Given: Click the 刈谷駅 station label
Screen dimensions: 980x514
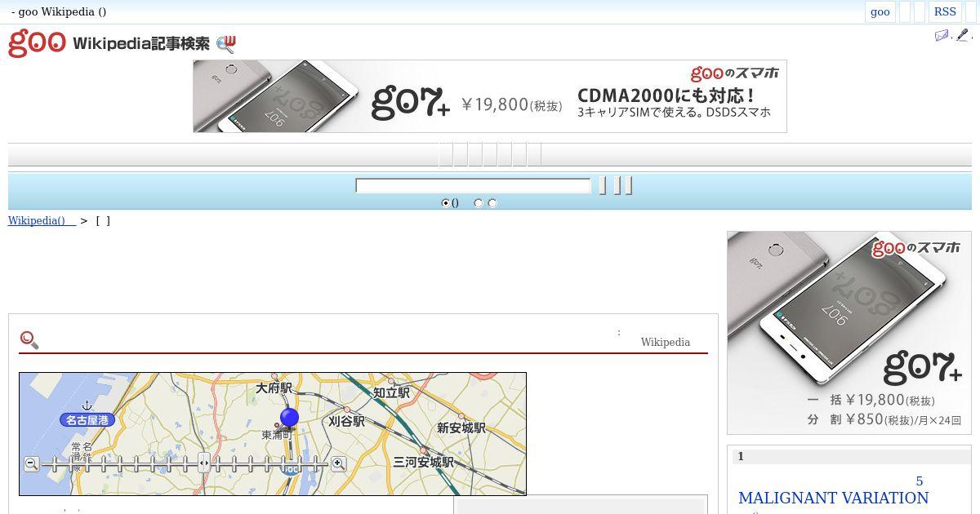Looking at the screenshot, I should [346, 422].
